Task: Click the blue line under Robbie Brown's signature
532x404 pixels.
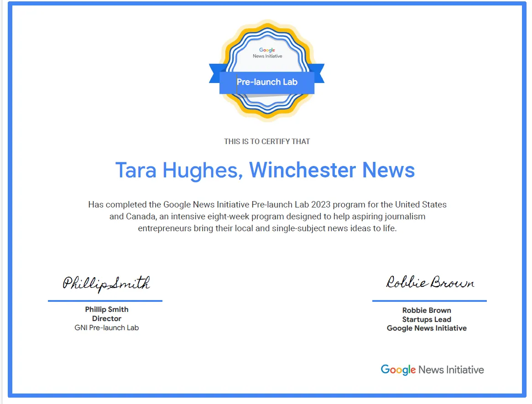Action: 428,300
